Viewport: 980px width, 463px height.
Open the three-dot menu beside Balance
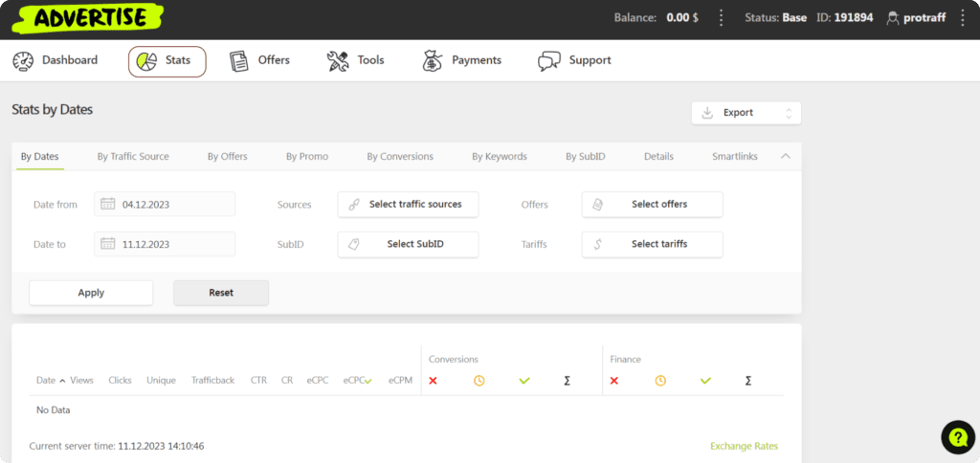tap(722, 17)
